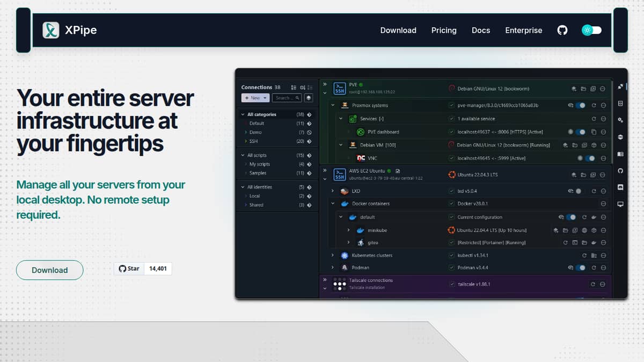
Task: Collapse the All identities group
Action: coord(243,187)
